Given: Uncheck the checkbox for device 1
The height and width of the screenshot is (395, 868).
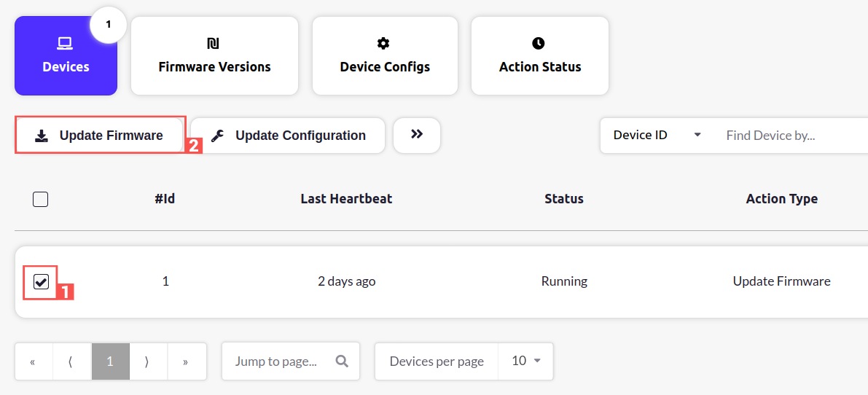Looking at the screenshot, I should [41, 281].
